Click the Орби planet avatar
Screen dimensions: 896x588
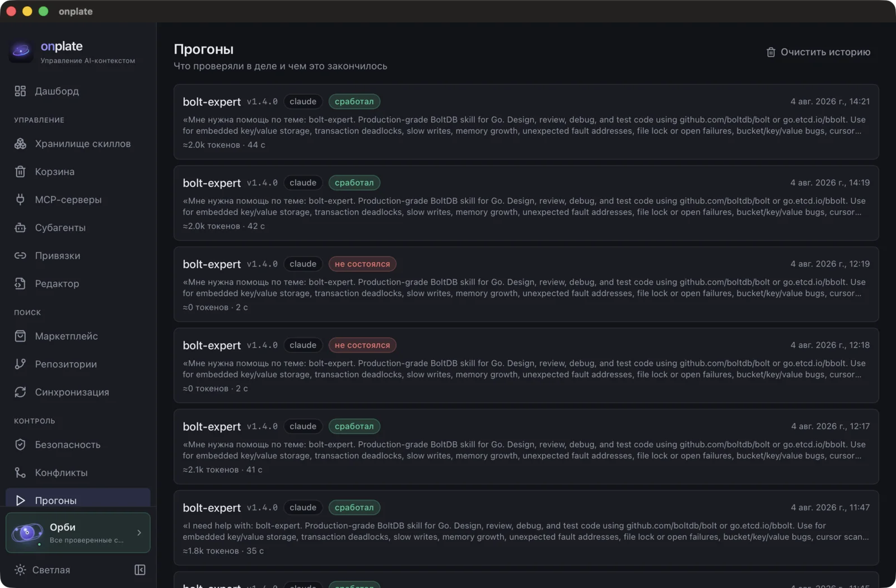point(27,533)
